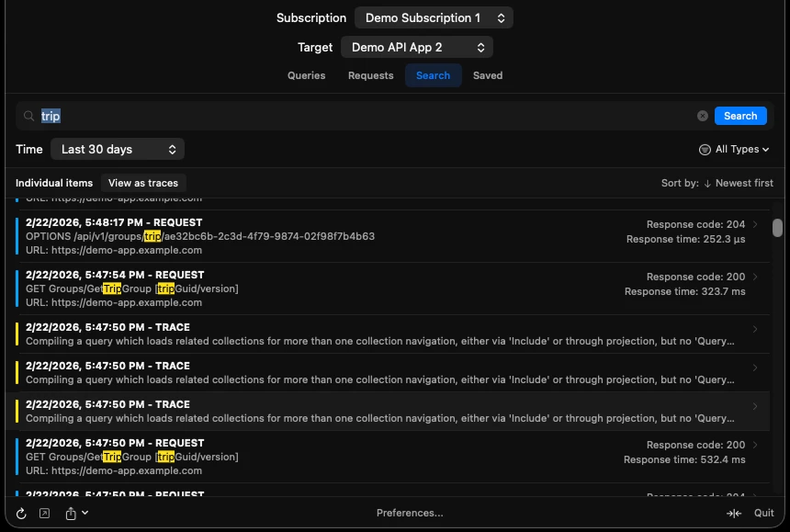Change the target from Demo API App 2
790x532 pixels.
[x=417, y=46]
